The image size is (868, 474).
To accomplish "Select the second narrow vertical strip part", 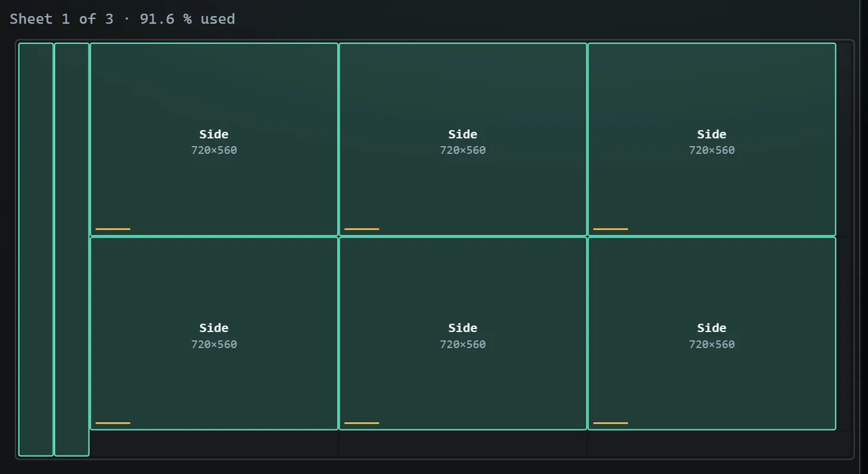I will tap(72, 249).
